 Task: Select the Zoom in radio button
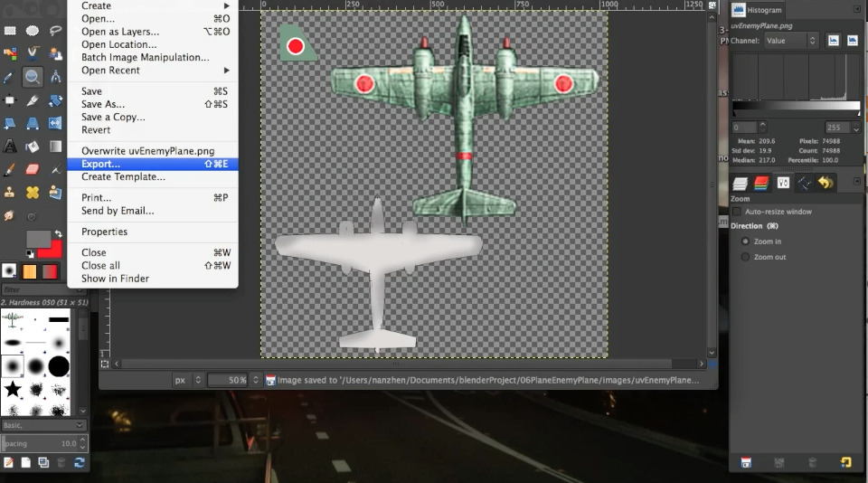[x=745, y=241]
